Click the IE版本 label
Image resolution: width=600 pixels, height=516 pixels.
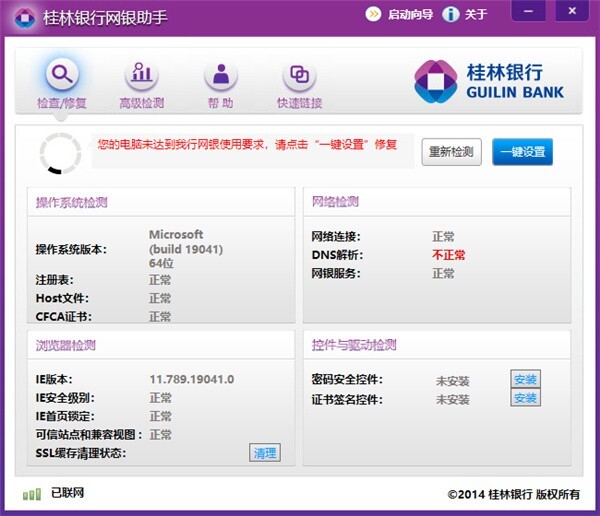(54, 379)
